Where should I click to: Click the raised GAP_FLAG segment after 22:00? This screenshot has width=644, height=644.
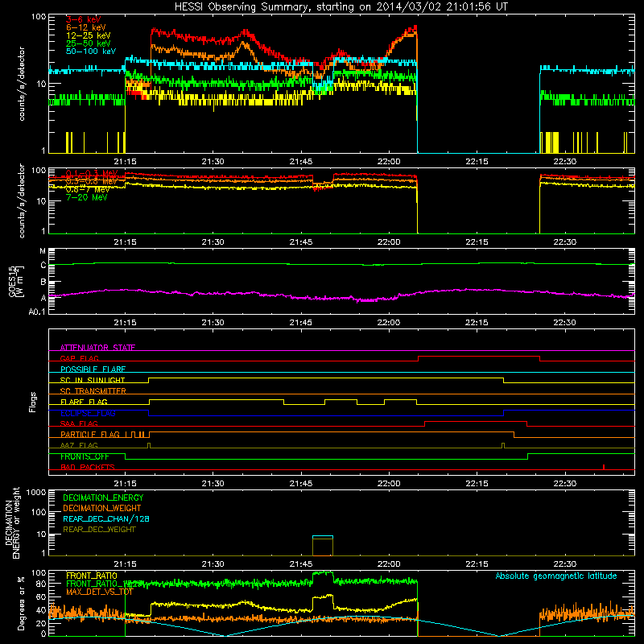479,357
